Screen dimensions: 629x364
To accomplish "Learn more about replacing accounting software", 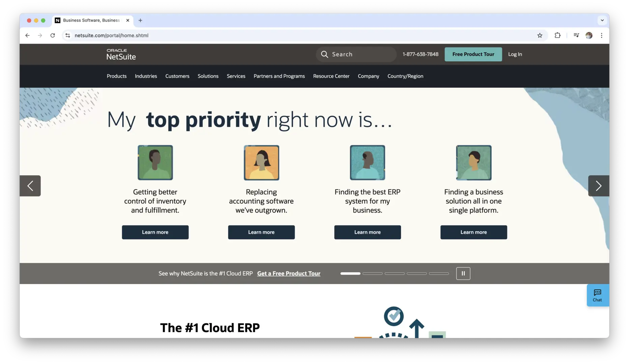I will pos(261,232).
